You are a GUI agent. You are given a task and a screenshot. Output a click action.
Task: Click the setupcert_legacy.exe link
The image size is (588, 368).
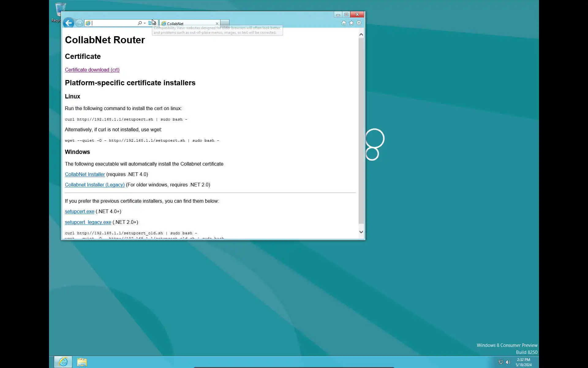tap(88, 222)
